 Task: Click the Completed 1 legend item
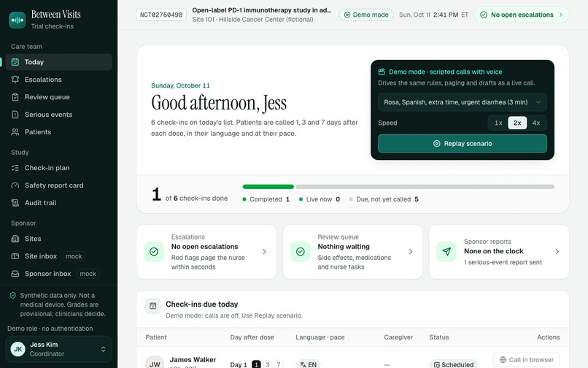(x=266, y=199)
